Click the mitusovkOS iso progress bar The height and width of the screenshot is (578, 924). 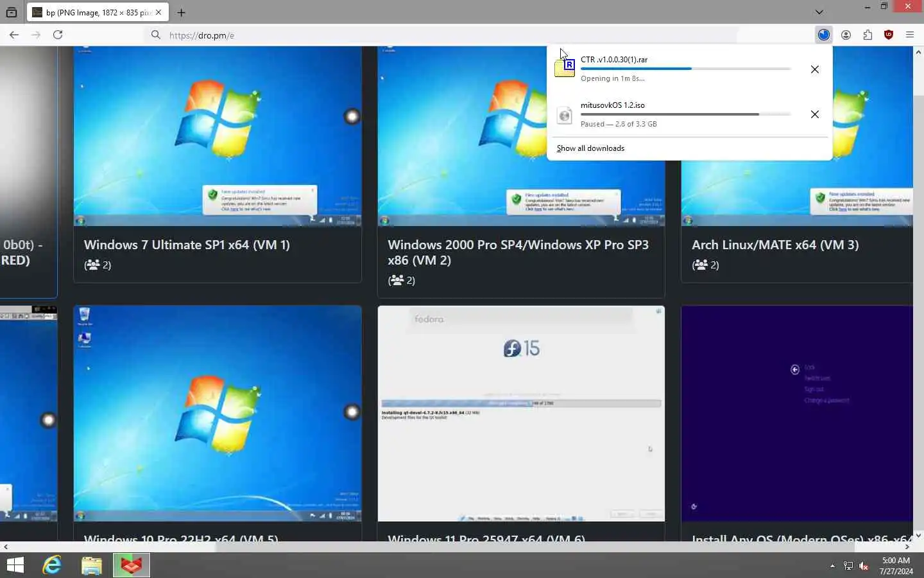(x=685, y=114)
